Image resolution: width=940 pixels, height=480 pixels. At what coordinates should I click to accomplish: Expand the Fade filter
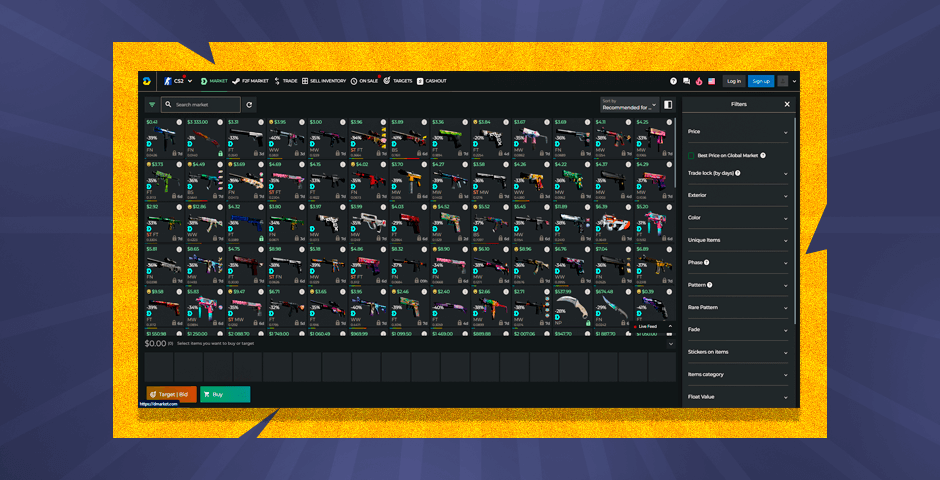coord(738,329)
